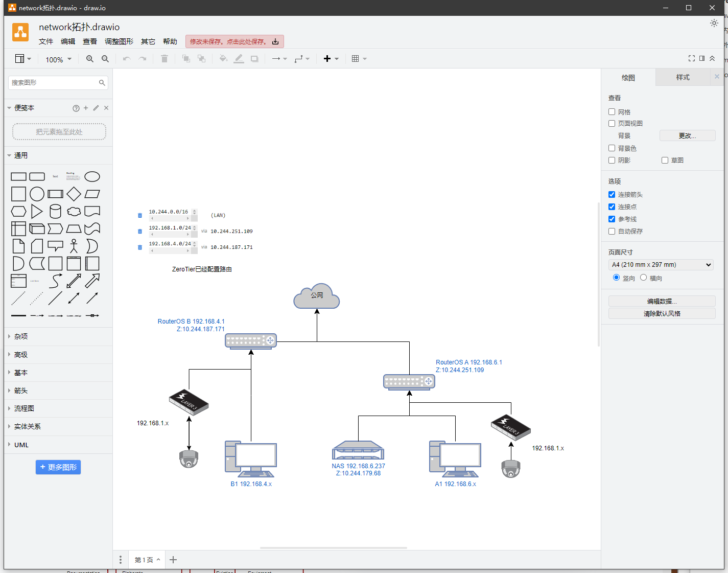Open the A4 page size dropdown
The image size is (728, 573).
click(x=661, y=265)
